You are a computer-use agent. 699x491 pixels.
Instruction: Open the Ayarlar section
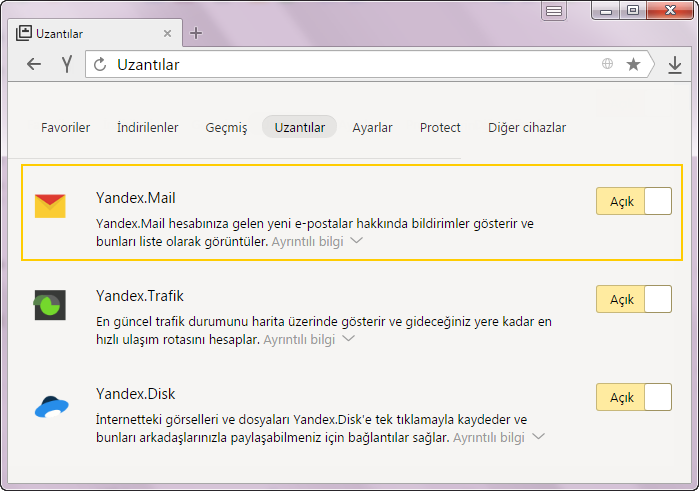pos(372,128)
